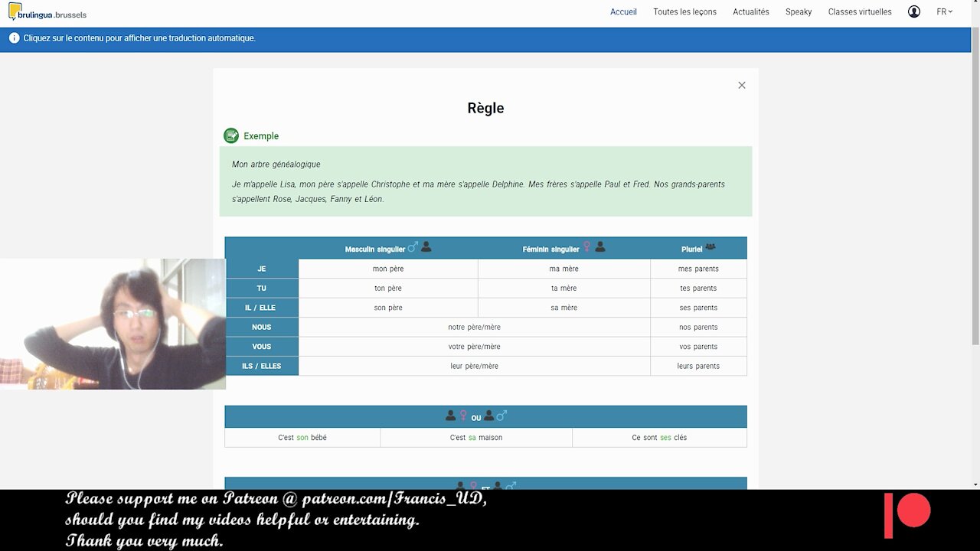Click the 'ton père' cell
The width and height of the screenshot is (980, 551).
388,289
